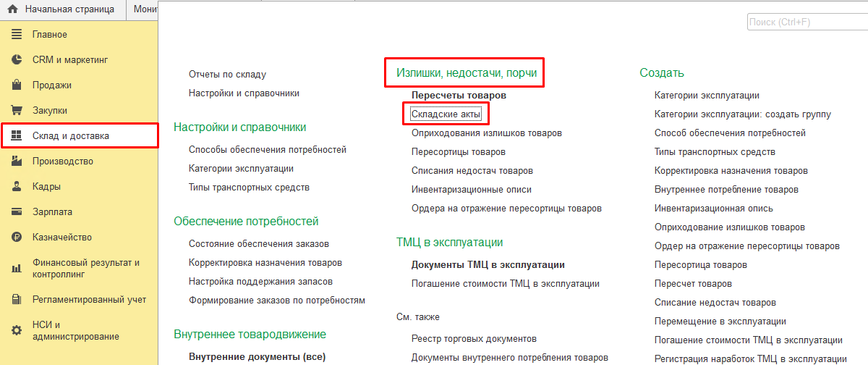Click the Закупки cart icon
This screenshot has height=365, width=868.
point(17,111)
